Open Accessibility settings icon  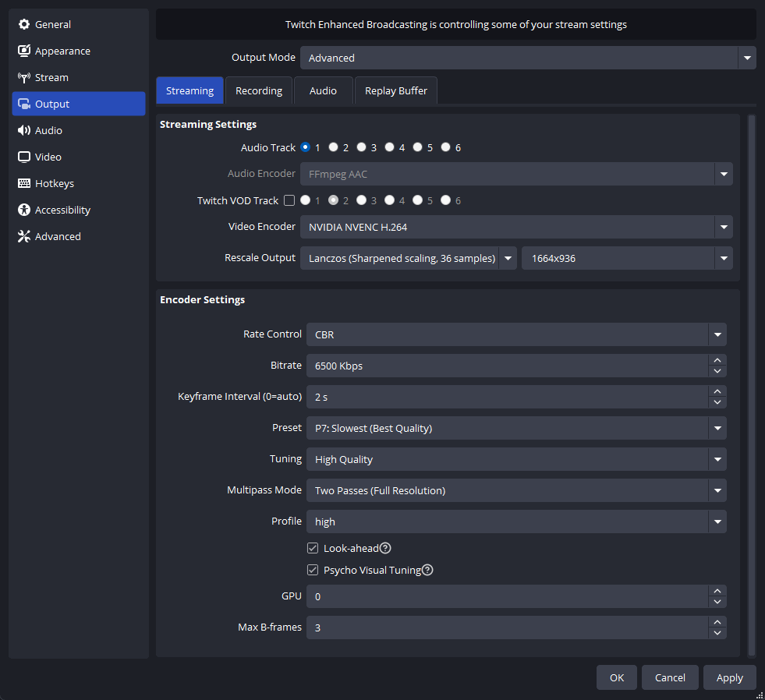(24, 210)
